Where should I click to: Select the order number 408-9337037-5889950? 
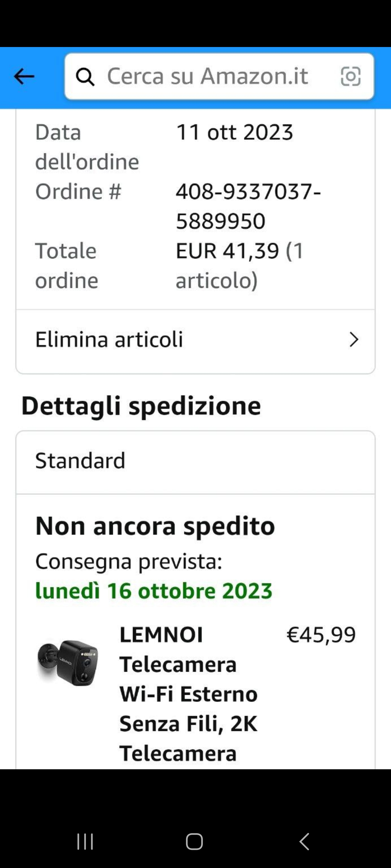click(248, 206)
